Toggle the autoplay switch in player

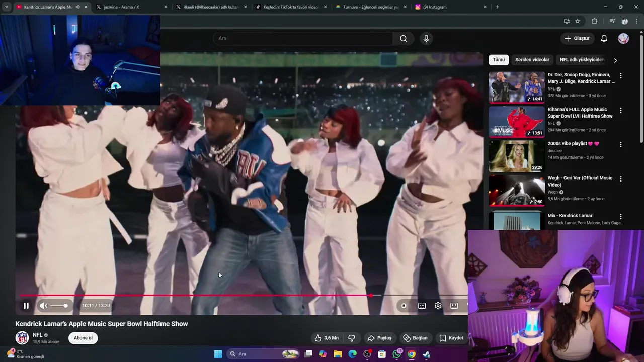pos(404,305)
